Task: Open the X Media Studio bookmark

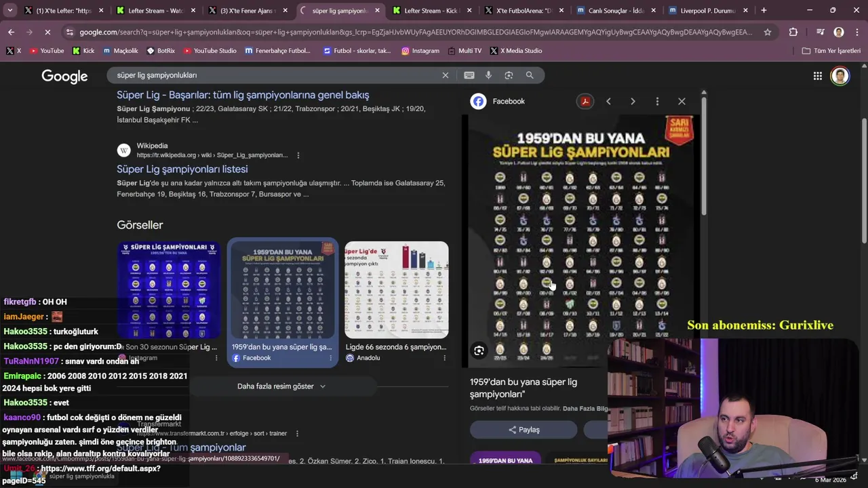Action: tap(515, 51)
